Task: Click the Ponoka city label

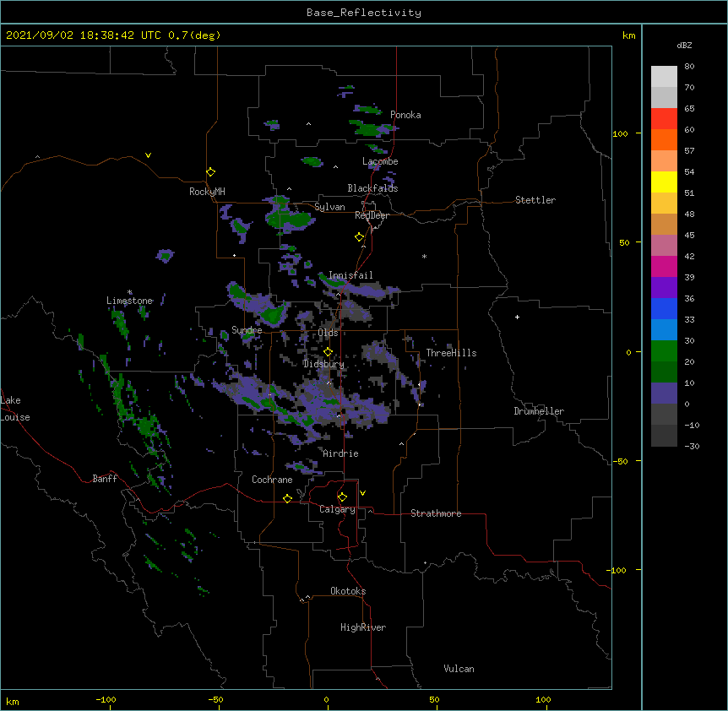Action: [405, 115]
